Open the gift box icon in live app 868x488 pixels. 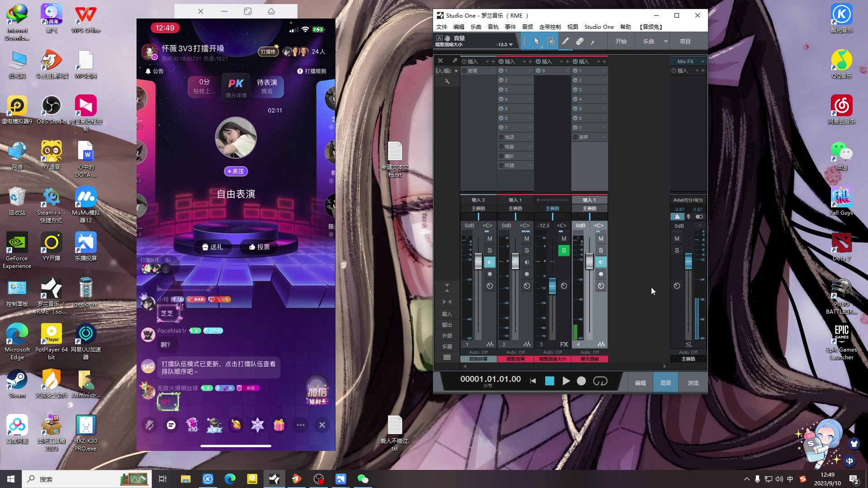tap(279, 425)
